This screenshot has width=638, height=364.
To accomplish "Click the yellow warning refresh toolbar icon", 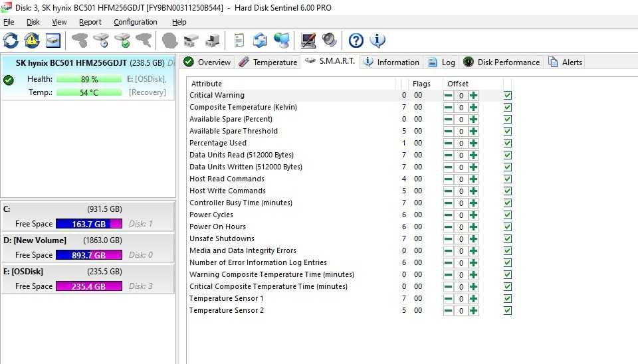I will 32,41.
